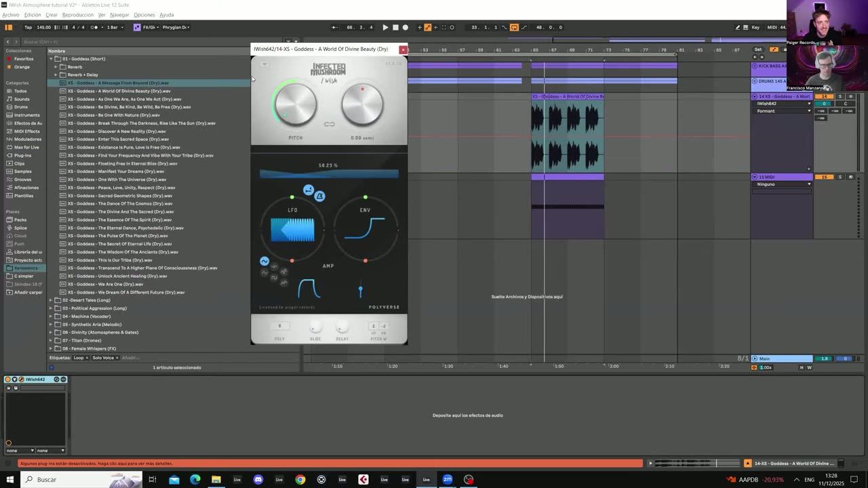
Task: Click the Tap tempo button
Action: [28, 27]
